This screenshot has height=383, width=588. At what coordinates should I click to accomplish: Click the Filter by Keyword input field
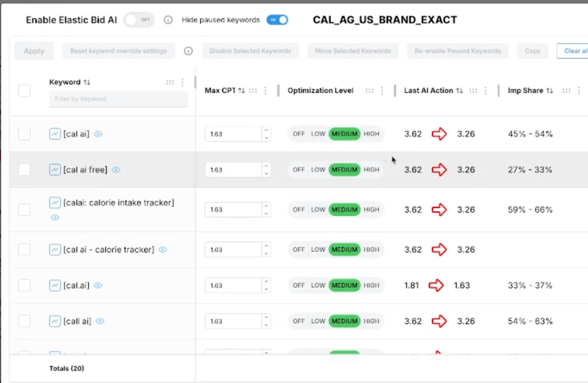[x=118, y=99]
